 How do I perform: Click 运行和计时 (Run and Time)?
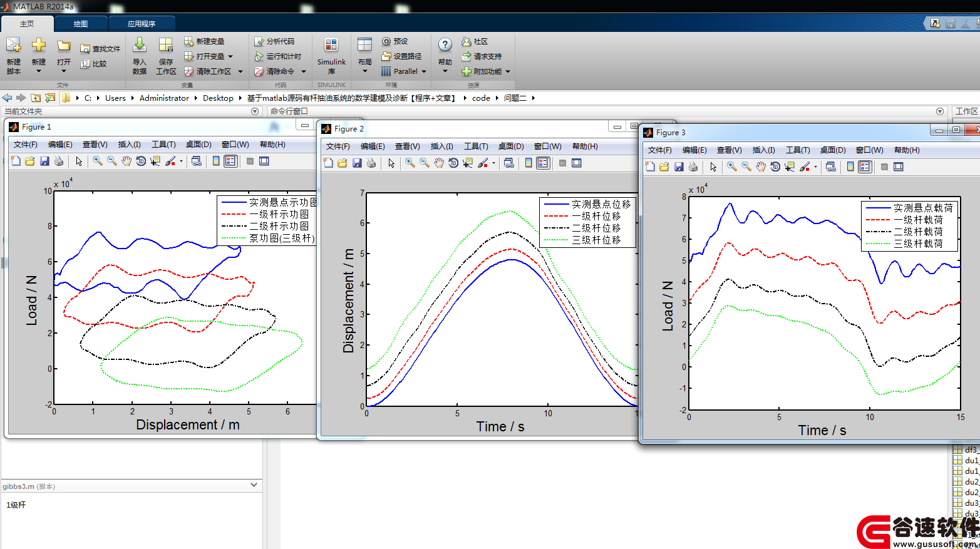(x=278, y=56)
